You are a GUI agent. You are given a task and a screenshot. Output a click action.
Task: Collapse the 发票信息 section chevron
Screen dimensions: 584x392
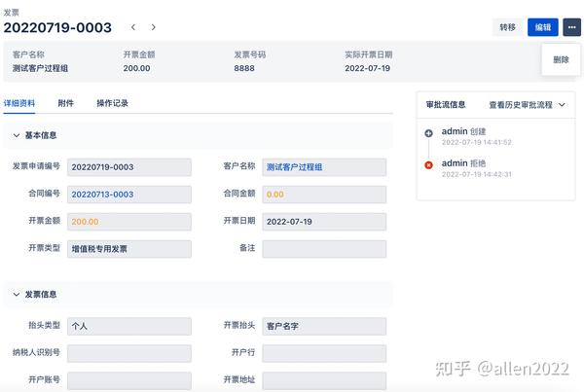(x=16, y=295)
